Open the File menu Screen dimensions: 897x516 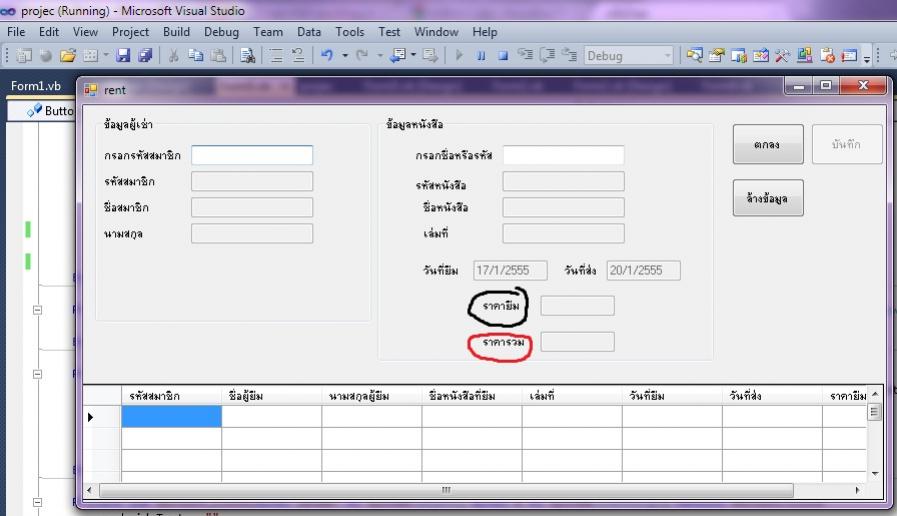pyautogui.click(x=16, y=32)
